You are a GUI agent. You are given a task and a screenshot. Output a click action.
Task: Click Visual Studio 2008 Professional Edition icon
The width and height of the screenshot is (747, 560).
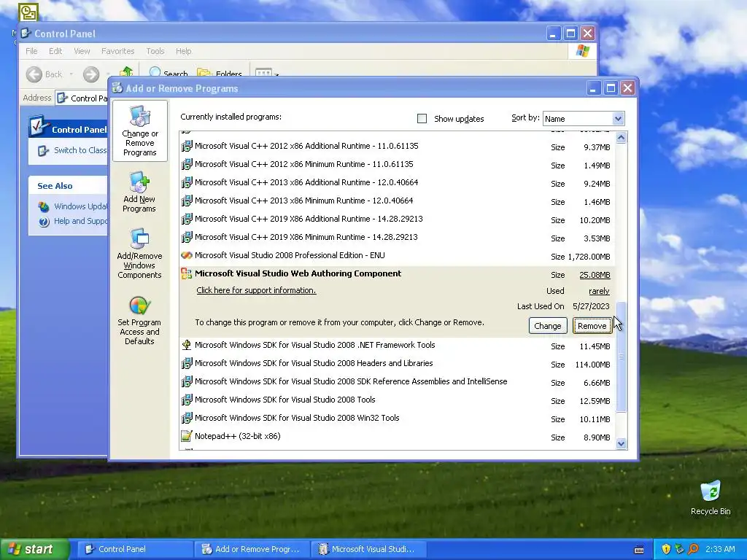tap(187, 255)
